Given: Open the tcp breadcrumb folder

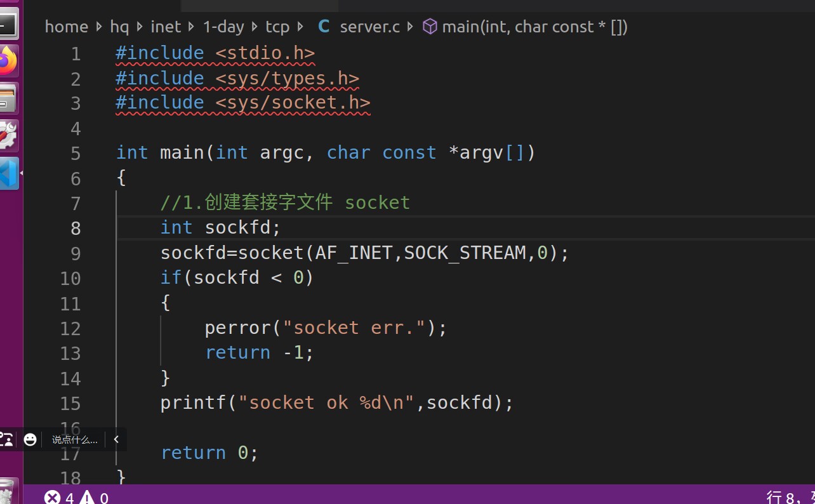Looking at the screenshot, I should (277, 27).
